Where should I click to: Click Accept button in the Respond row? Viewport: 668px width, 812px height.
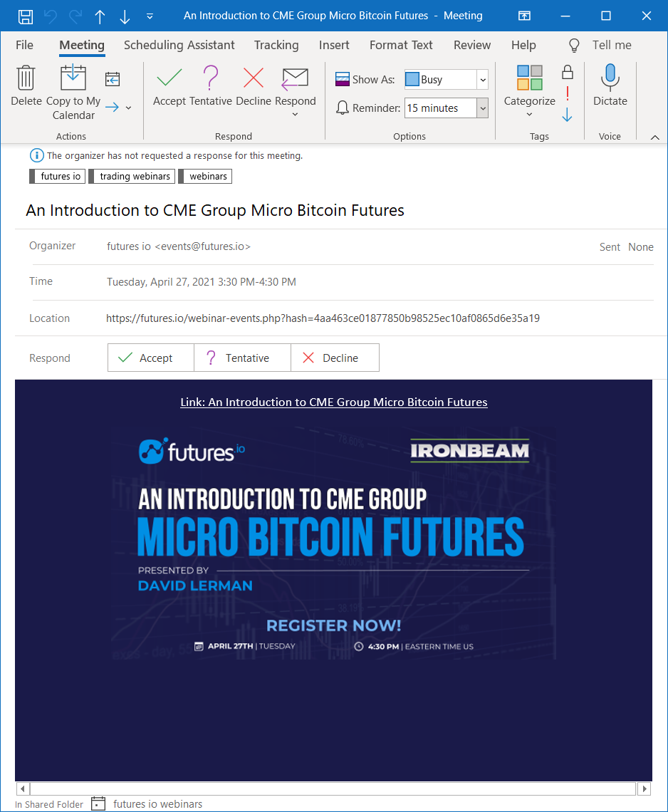(151, 358)
